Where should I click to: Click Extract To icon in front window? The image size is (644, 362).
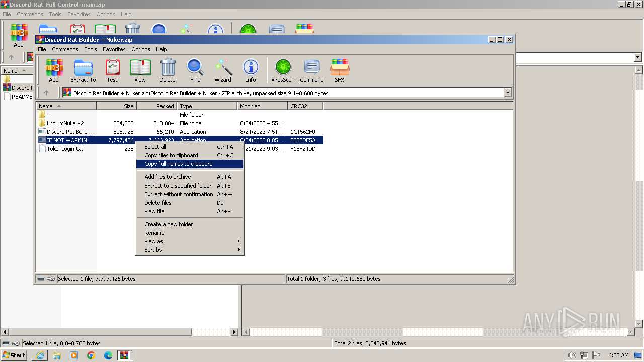(x=83, y=70)
